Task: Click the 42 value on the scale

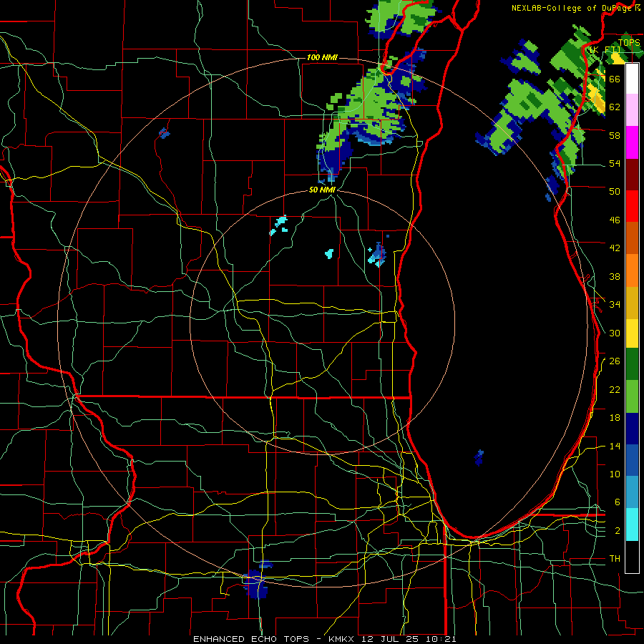Action: (x=615, y=248)
